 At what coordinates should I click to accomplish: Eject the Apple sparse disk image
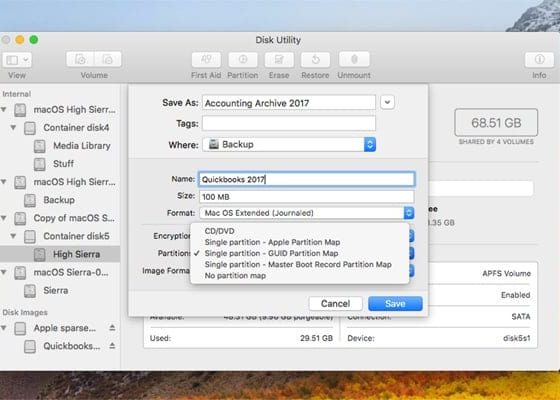112,328
